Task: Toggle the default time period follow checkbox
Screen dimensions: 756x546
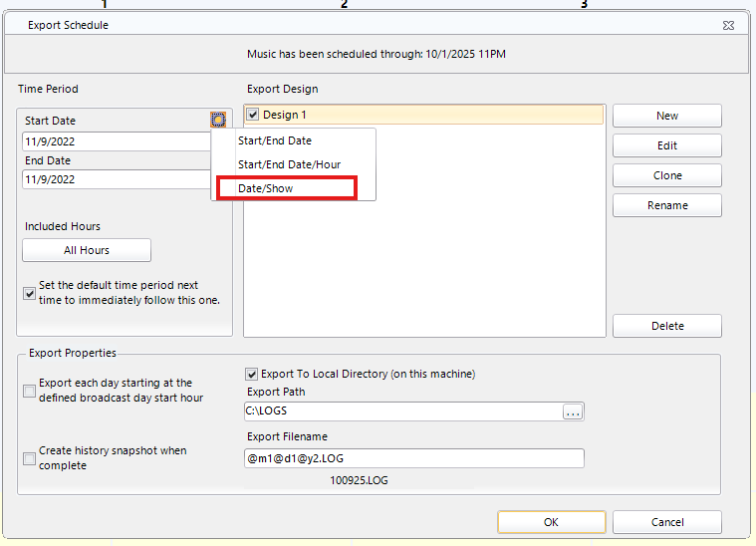Action: click(29, 293)
